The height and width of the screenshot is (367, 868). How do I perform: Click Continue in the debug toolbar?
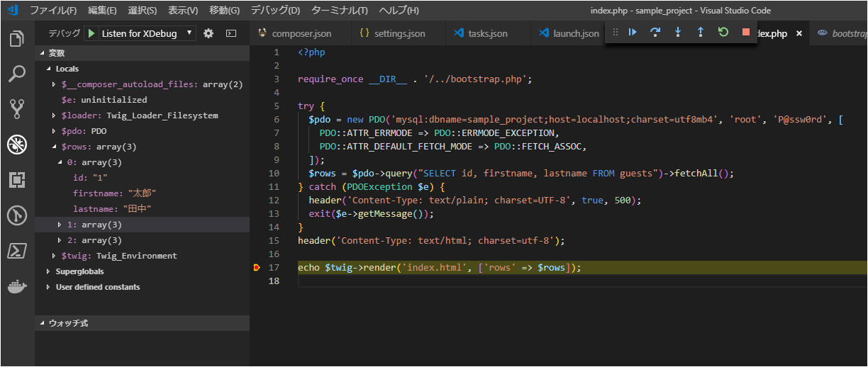tap(633, 33)
